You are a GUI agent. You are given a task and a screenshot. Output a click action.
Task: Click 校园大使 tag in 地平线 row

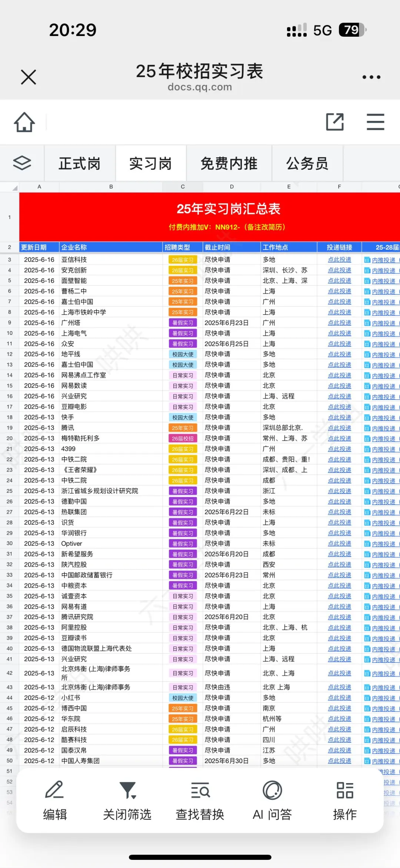pyautogui.click(x=183, y=354)
